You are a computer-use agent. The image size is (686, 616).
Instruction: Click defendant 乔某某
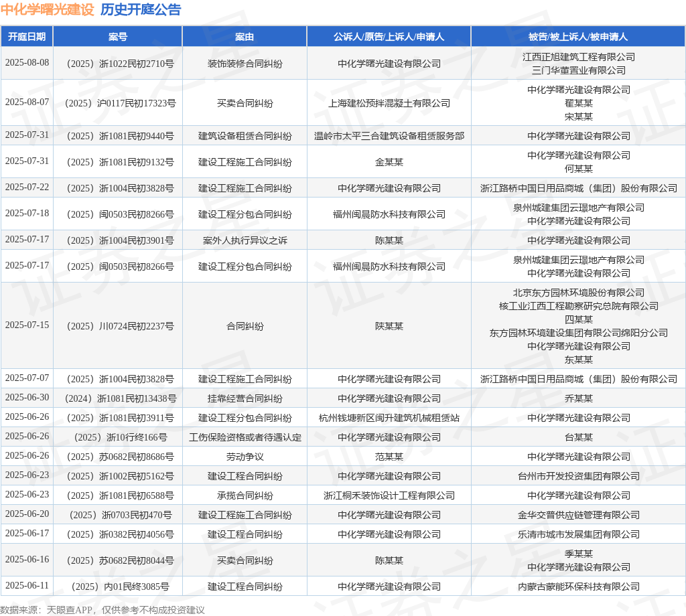(578, 398)
